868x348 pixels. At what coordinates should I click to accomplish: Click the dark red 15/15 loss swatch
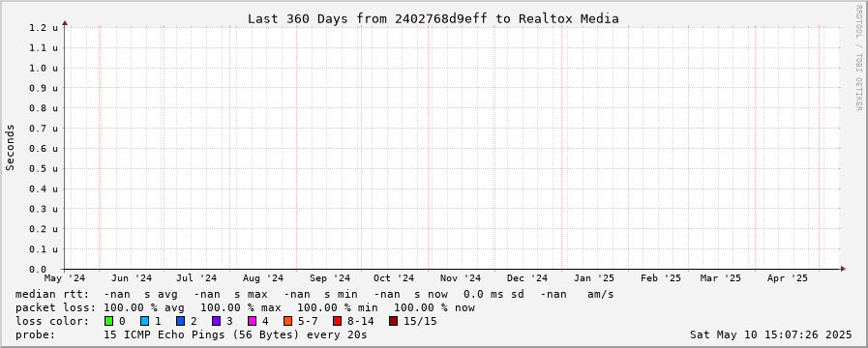[x=393, y=321]
